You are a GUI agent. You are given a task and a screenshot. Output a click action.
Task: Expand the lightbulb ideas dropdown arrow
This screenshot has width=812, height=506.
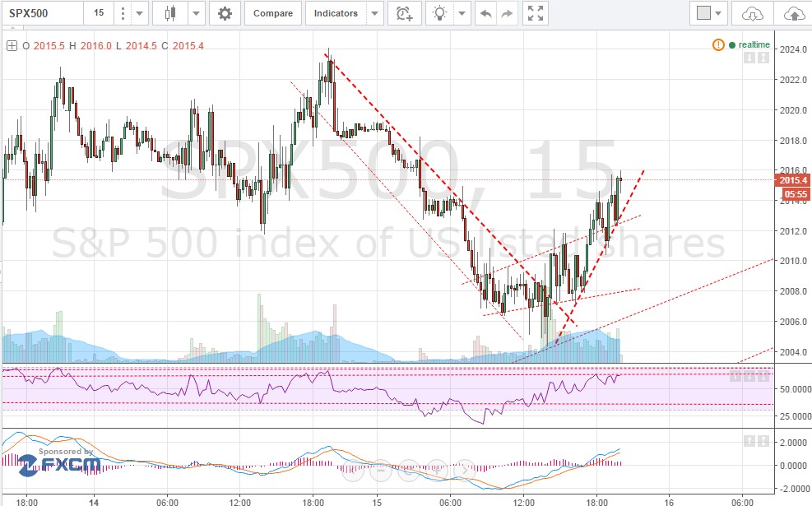point(462,13)
